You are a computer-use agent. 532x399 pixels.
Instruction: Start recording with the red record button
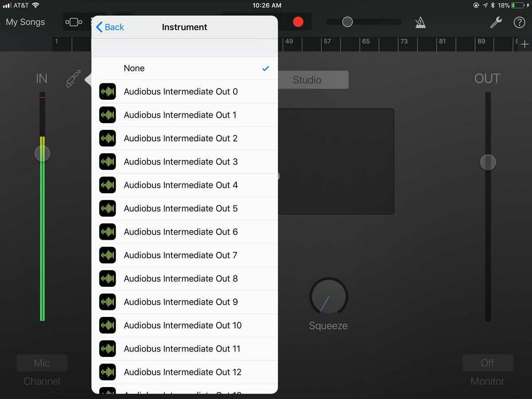click(298, 22)
